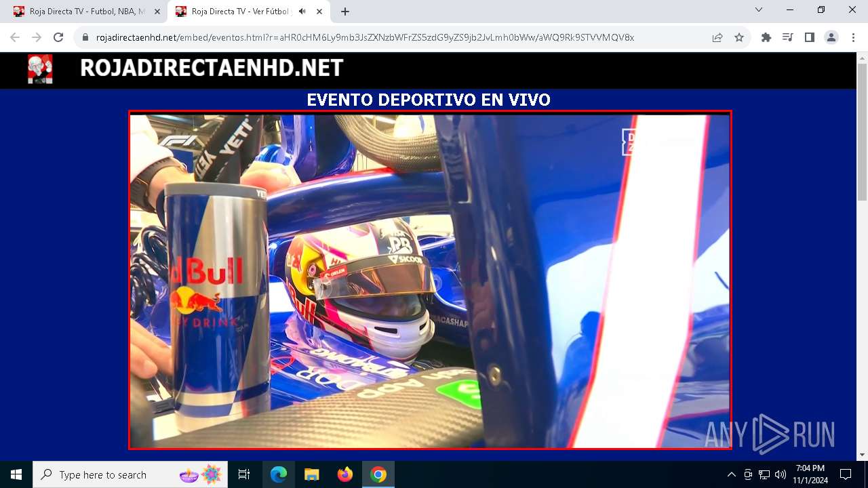Bookmark this tab with star icon

[739, 37]
